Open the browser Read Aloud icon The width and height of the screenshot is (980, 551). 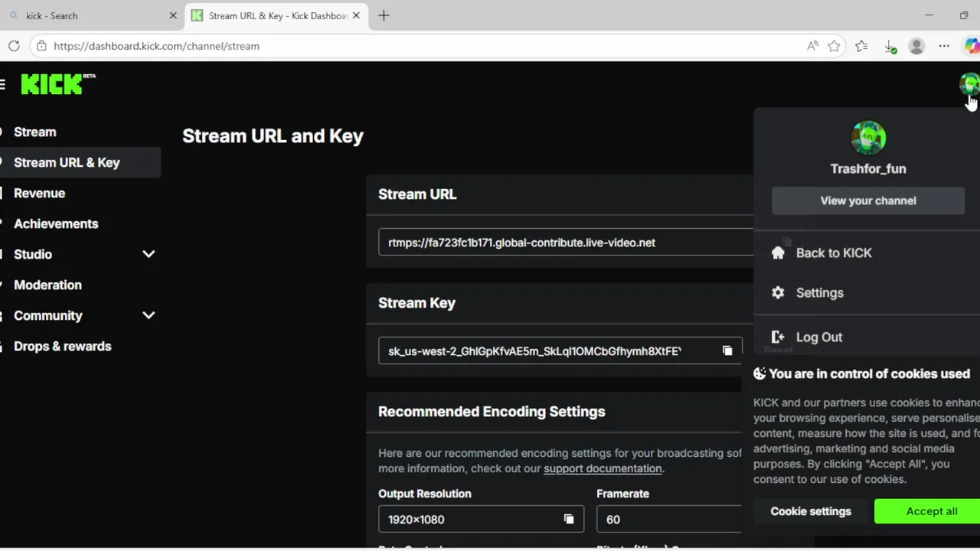[x=812, y=46]
